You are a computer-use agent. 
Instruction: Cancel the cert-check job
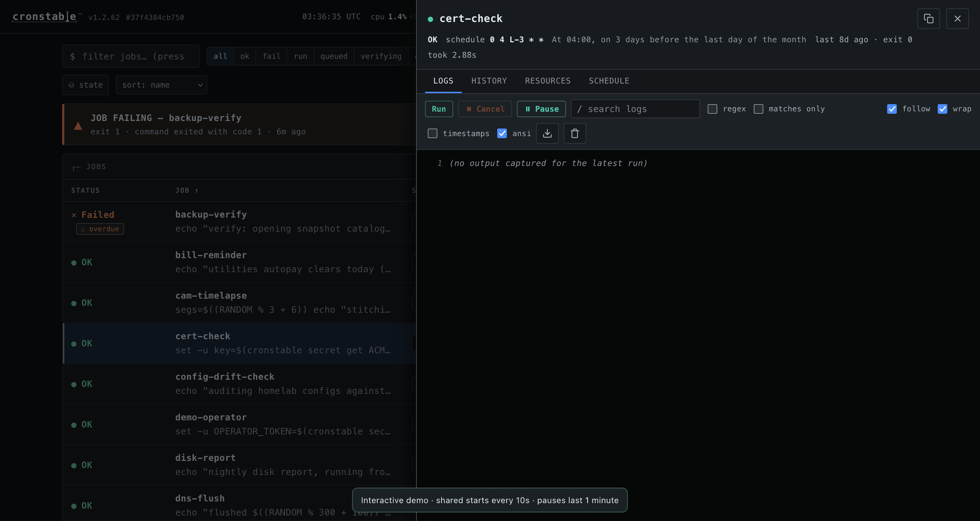[485, 109]
